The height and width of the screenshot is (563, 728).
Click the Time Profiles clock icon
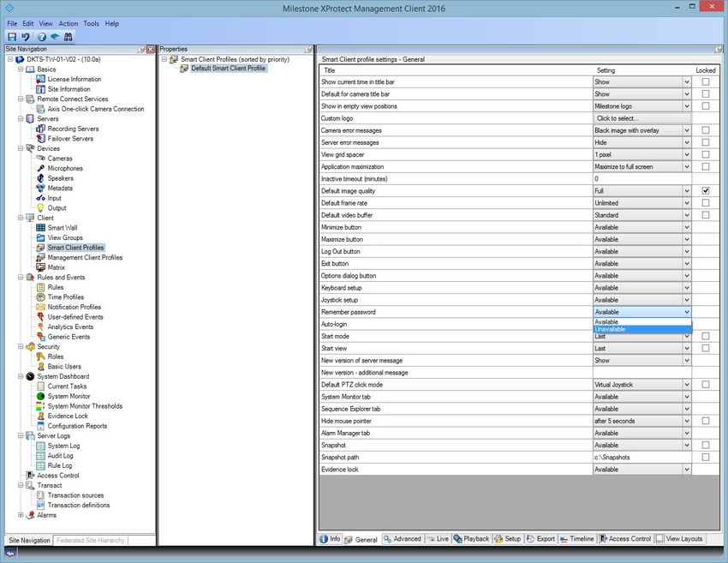tap(41, 297)
